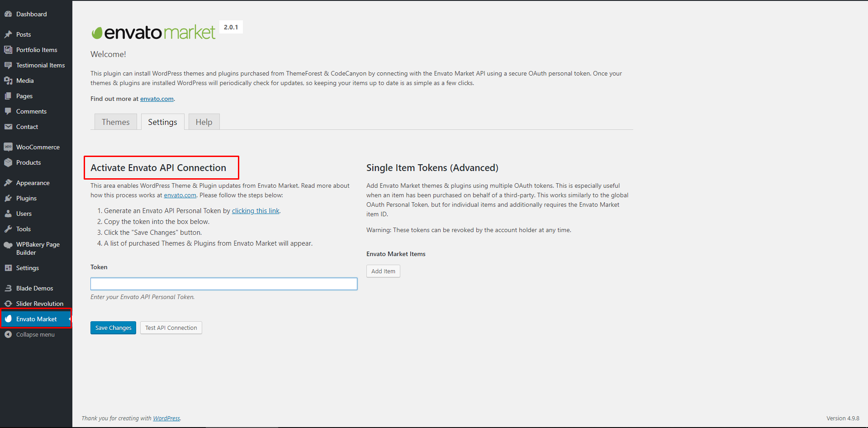This screenshot has height=428, width=868.
Task: Click the Add Item button
Action: pos(383,271)
